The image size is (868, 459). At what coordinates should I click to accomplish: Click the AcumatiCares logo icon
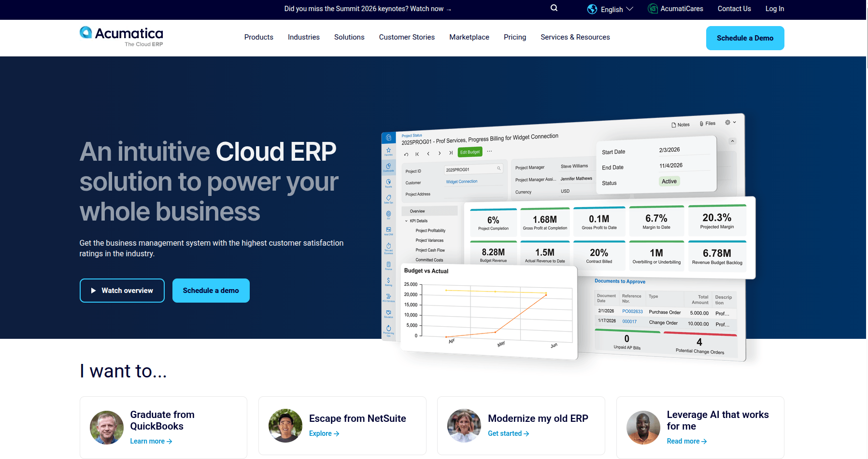coord(653,9)
